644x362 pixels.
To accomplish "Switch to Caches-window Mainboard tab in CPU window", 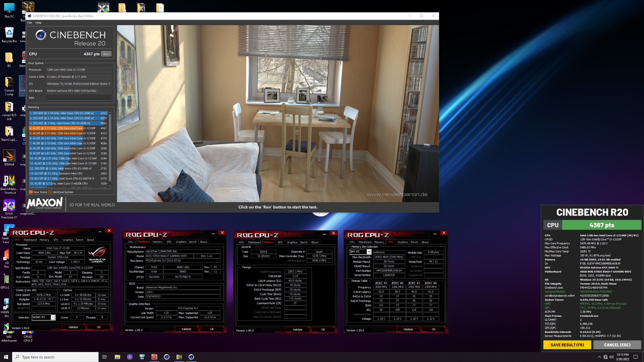I will coord(30,240).
